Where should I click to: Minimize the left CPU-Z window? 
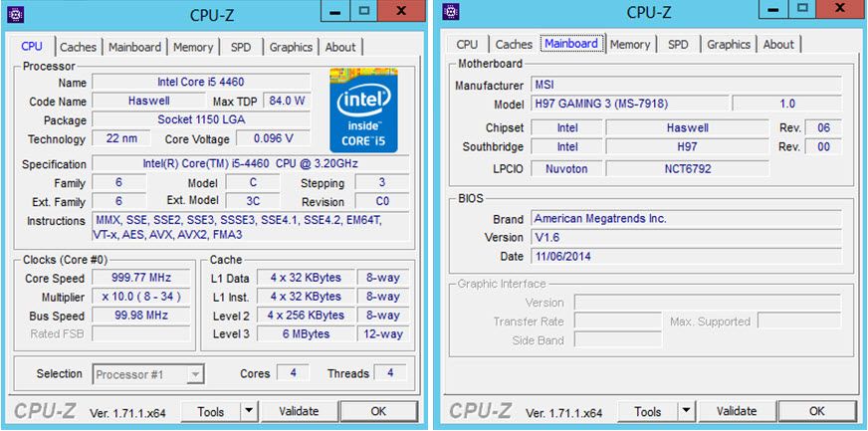(x=335, y=11)
